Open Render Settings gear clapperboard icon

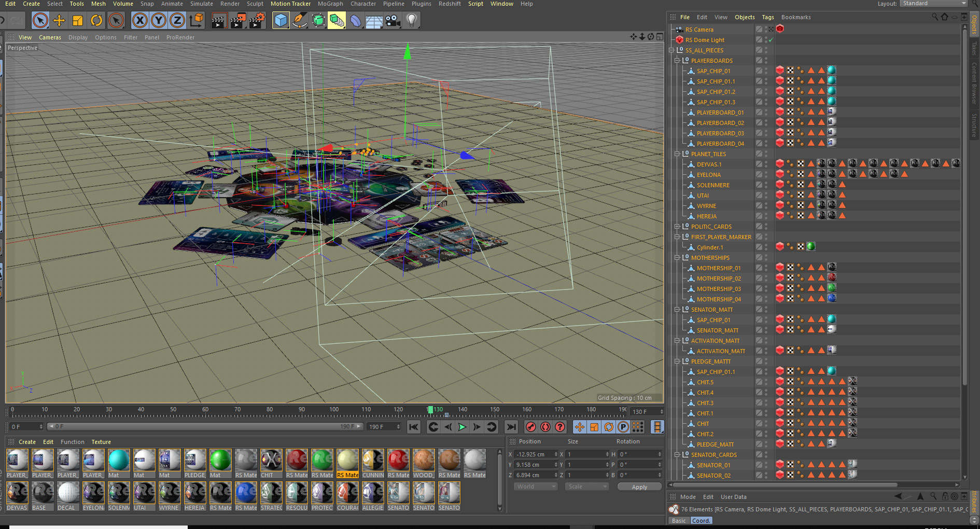pyautogui.click(x=257, y=21)
